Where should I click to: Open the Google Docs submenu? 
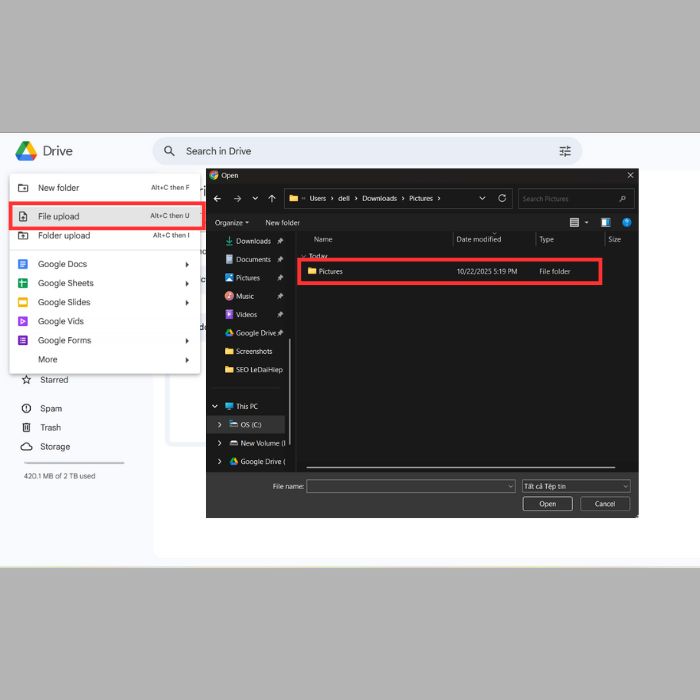(104, 264)
